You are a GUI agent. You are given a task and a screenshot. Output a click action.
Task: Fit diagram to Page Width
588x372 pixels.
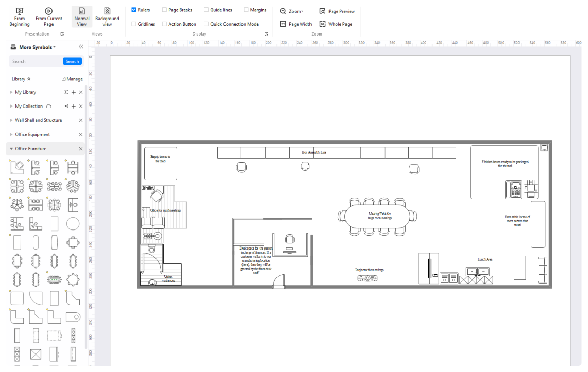[x=296, y=24]
